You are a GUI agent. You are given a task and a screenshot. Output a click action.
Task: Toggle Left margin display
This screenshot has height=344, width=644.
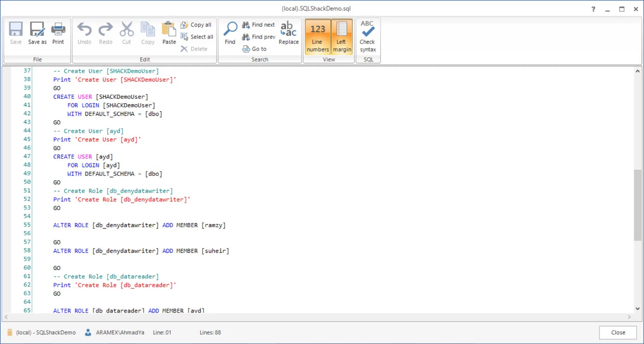342,36
